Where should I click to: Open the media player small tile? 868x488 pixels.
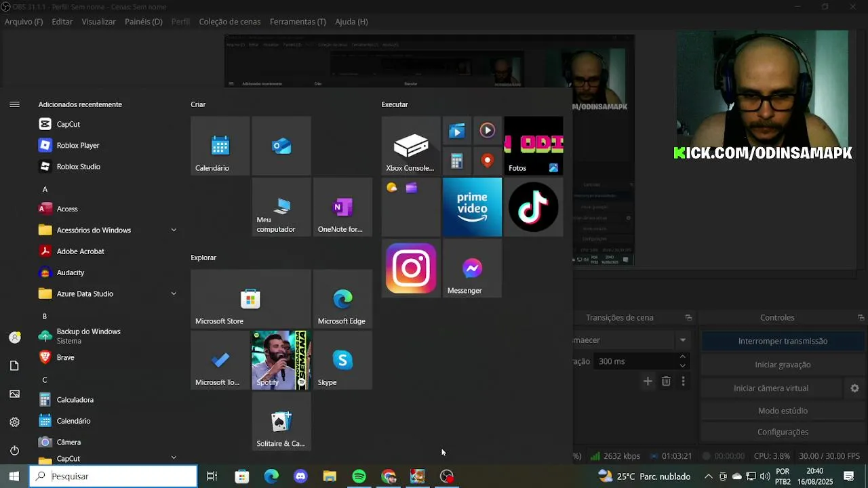click(x=488, y=131)
